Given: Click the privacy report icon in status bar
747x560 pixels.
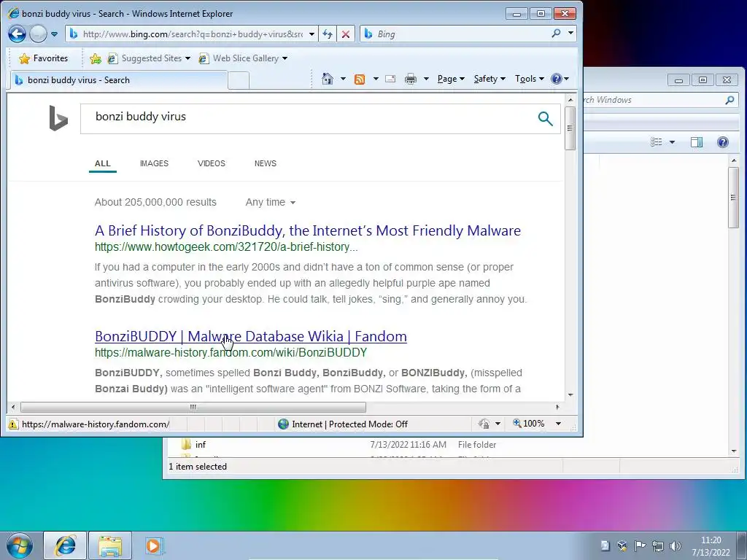Looking at the screenshot, I should (484, 424).
